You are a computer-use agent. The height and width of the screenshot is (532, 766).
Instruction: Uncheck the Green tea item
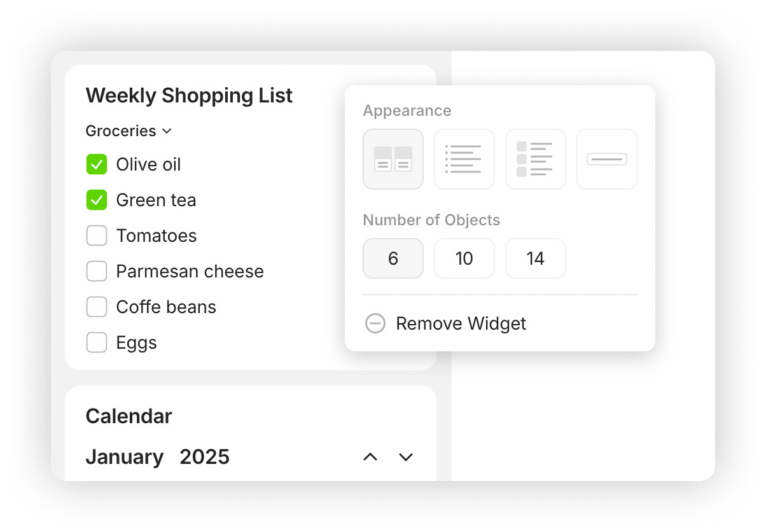tap(97, 200)
